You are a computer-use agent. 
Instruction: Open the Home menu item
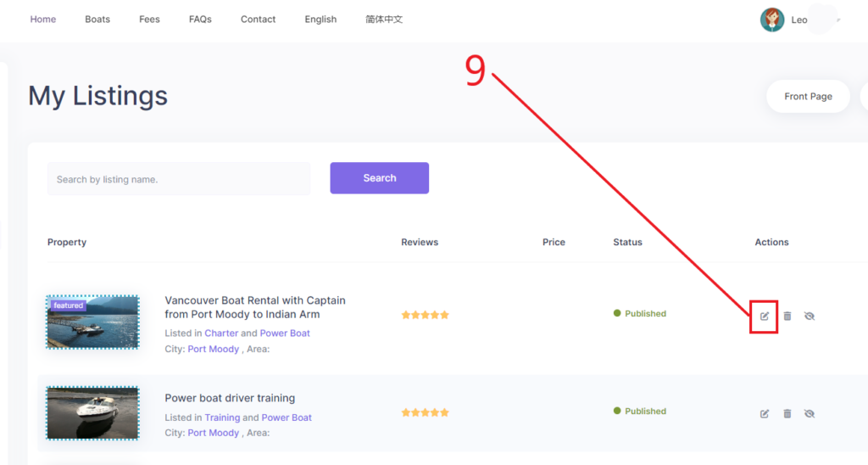click(43, 20)
